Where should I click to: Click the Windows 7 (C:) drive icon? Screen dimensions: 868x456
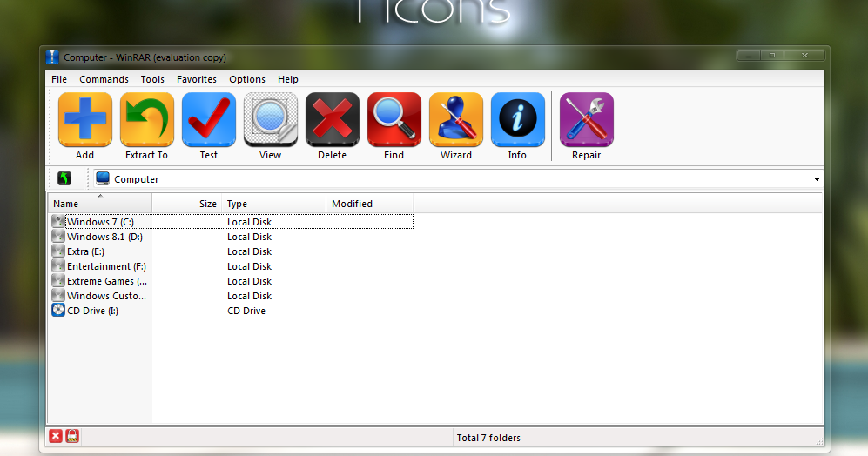(58, 221)
